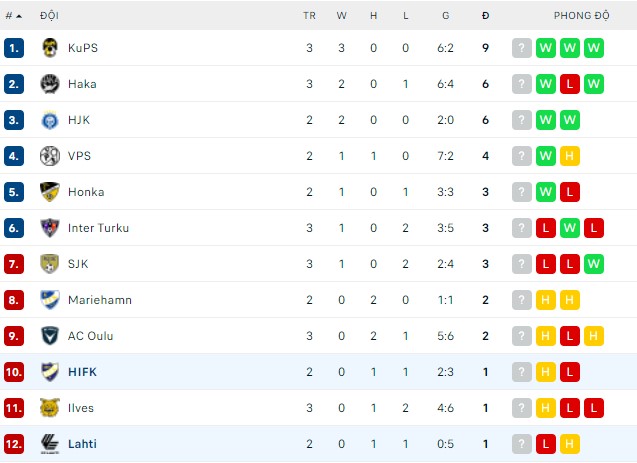Click the KuPS team logo
The height and width of the screenshot is (463, 637).
tap(50, 48)
